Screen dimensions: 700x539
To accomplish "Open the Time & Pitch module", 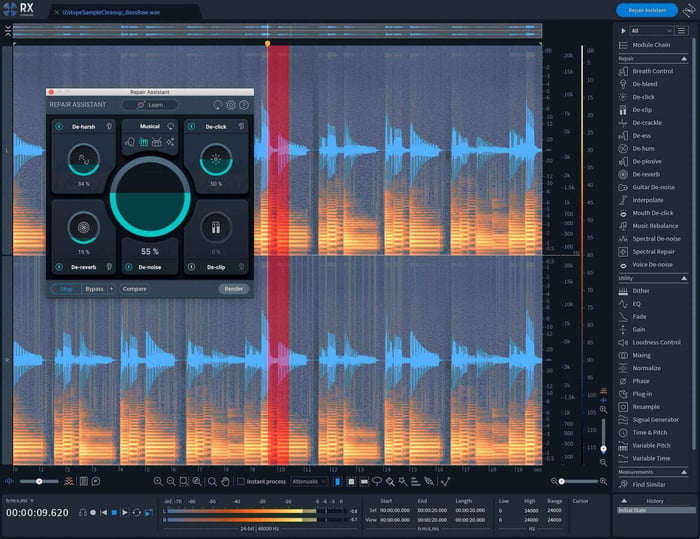I will coord(643,433).
